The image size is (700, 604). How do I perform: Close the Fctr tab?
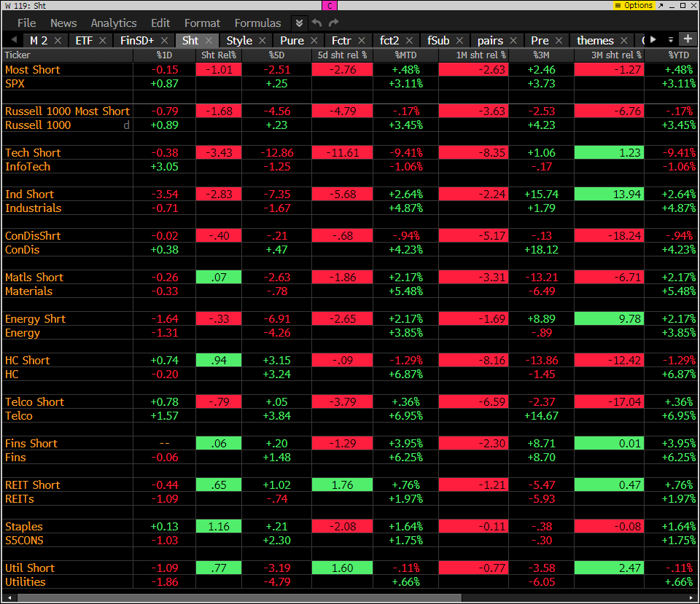click(x=362, y=41)
